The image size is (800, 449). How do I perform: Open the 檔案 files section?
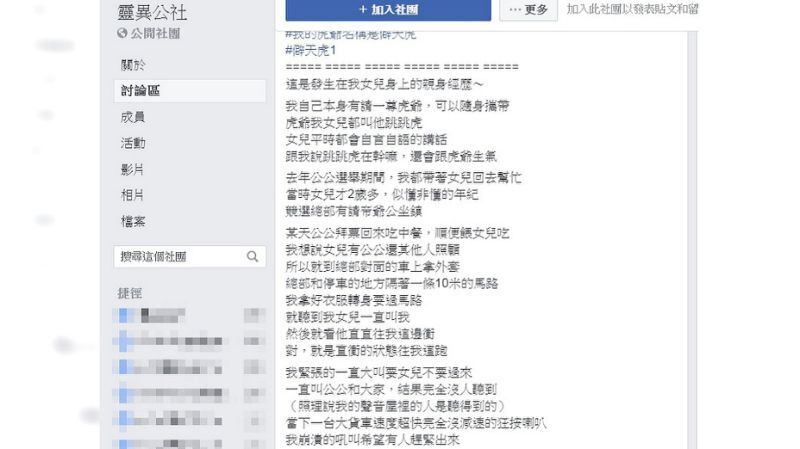tap(133, 221)
